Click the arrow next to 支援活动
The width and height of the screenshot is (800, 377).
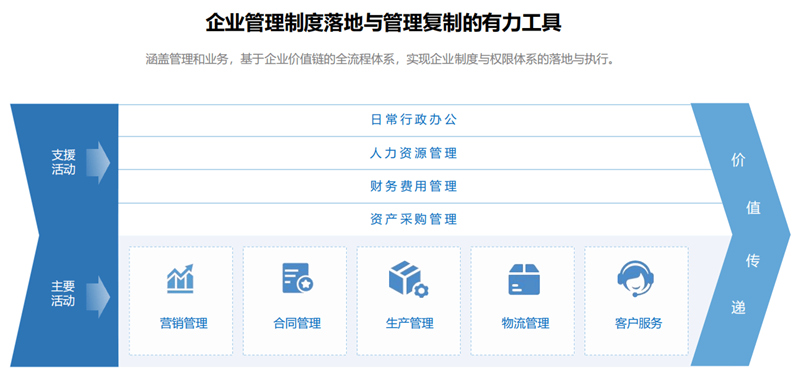98,163
